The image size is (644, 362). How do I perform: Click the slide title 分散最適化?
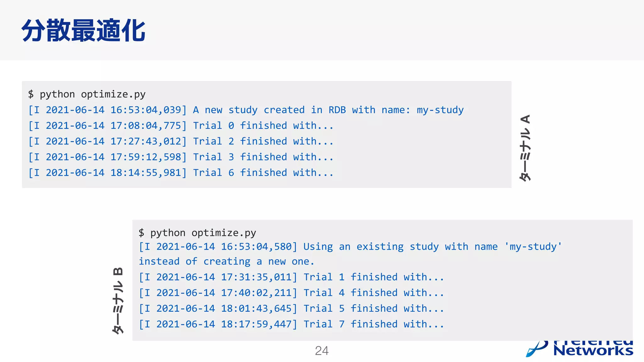(x=83, y=30)
